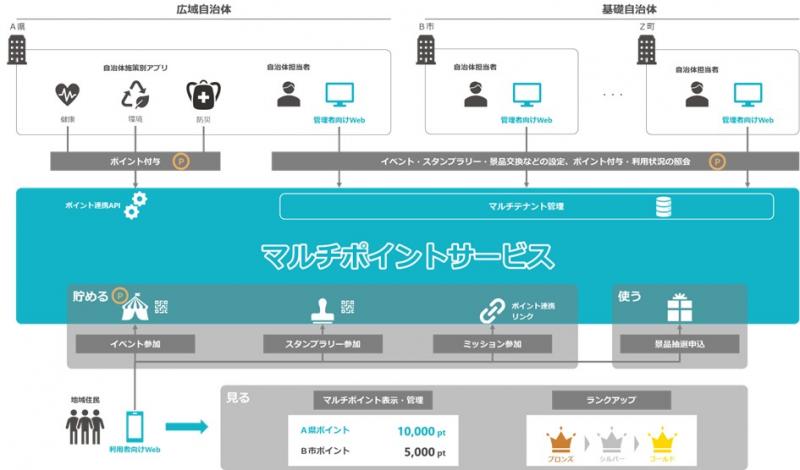Select the 環境 recycling leaf icon

[134, 95]
